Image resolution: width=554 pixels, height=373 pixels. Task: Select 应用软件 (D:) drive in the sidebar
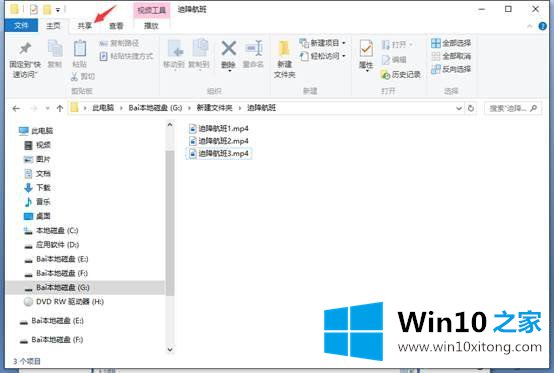pyautogui.click(x=52, y=245)
